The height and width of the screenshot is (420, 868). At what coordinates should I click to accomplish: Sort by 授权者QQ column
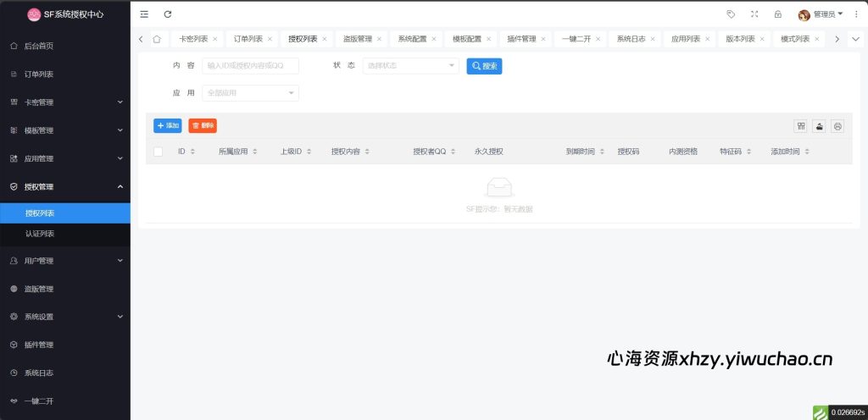click(453, 152)
